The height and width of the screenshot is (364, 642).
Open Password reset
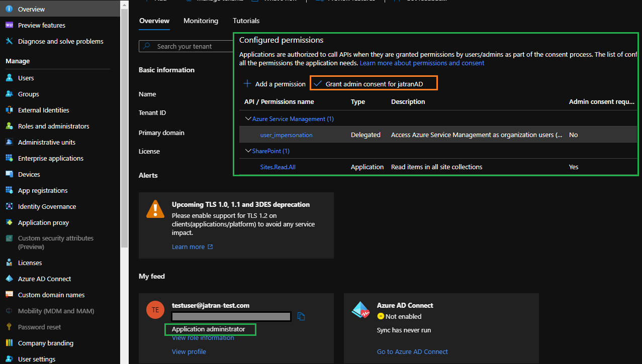click(x=39, y=327)
